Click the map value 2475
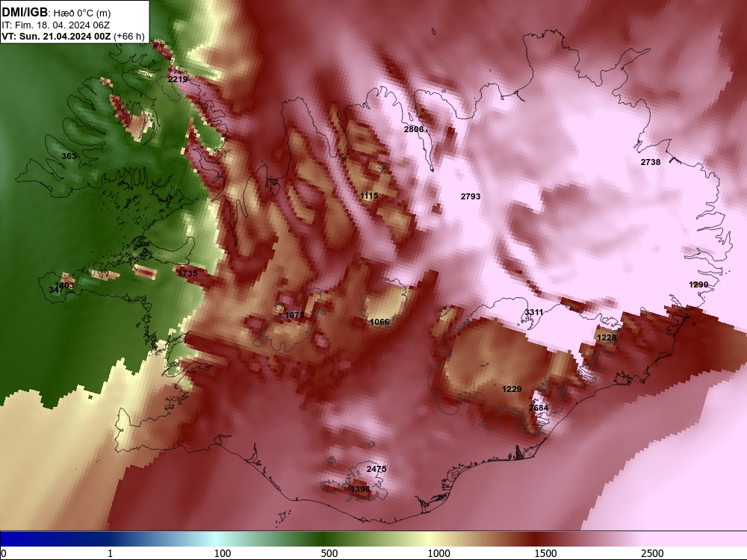747x560 pixels. point(376,470)
